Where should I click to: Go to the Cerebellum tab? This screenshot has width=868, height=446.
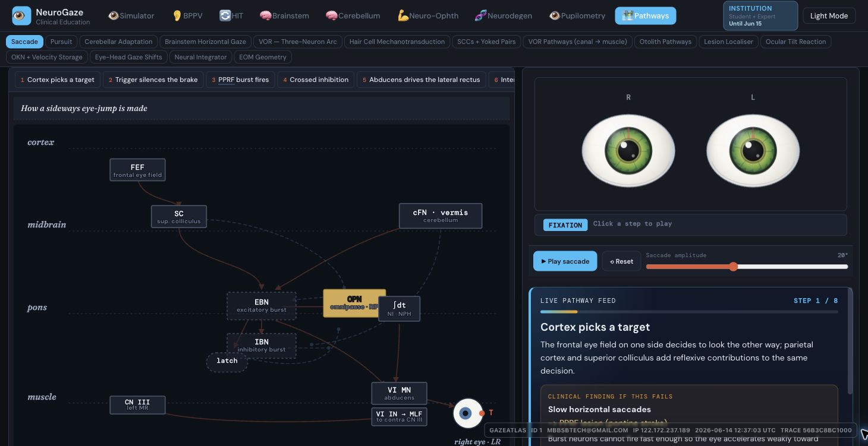tap(353, 16)
